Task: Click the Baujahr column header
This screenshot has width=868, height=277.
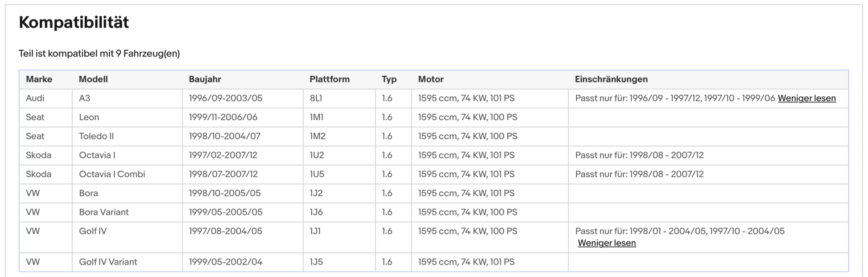Action: tap(204, 79)
